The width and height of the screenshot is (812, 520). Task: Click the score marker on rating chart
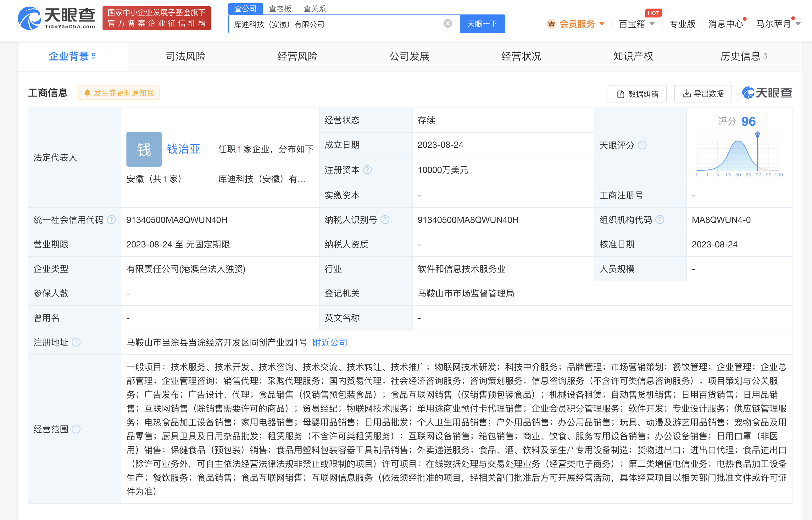pos(757,134)
